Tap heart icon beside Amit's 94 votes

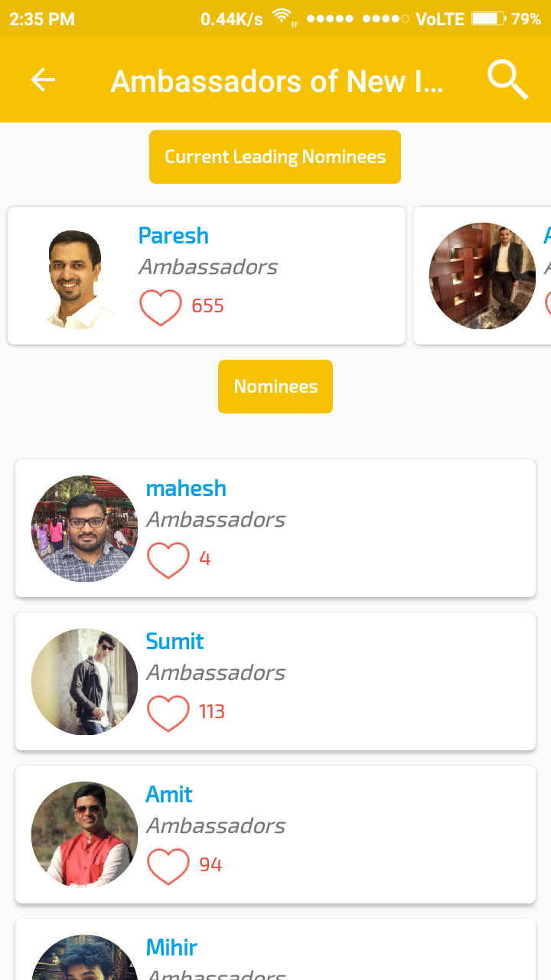pos(168,866)
